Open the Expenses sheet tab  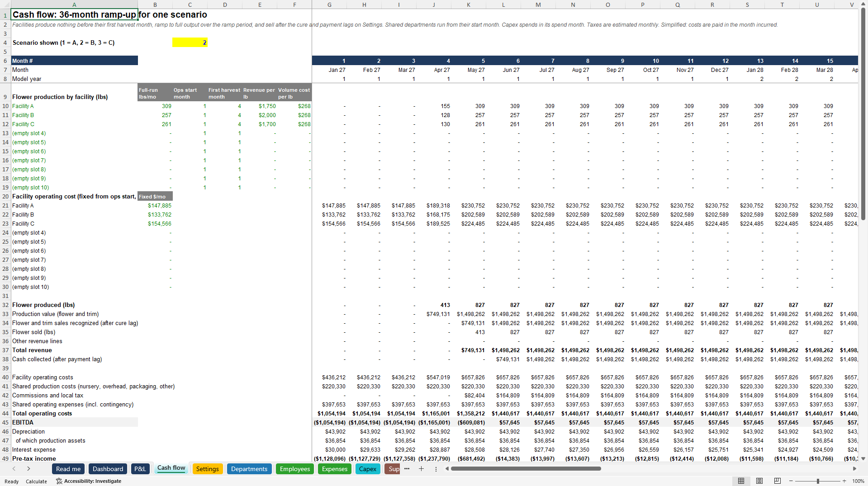click(335, 469)
